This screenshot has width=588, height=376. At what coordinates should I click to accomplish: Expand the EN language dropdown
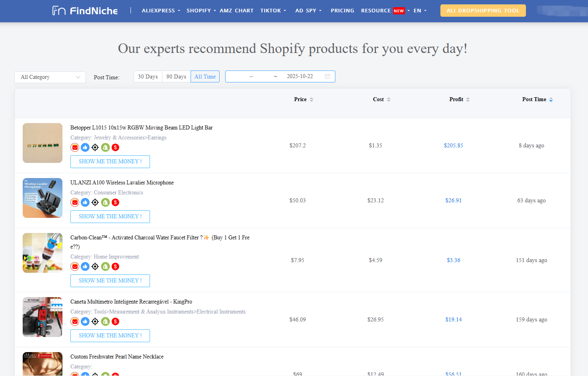(420, 11)
